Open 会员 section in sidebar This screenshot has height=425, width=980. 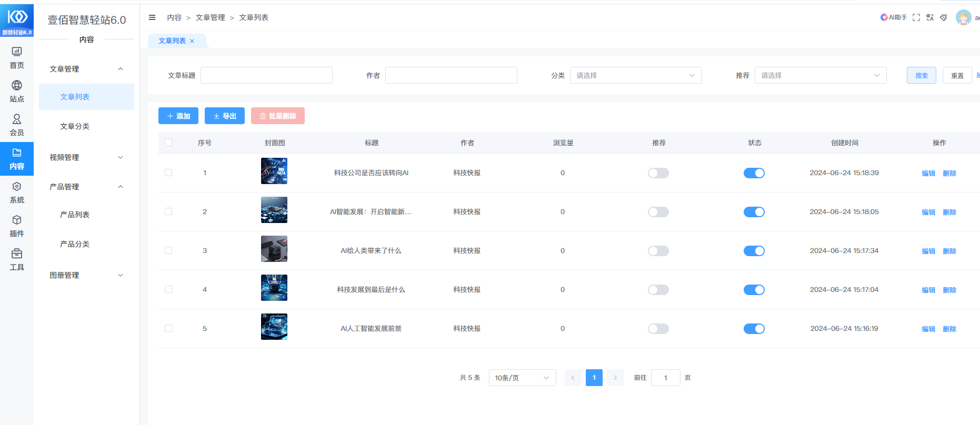pyautogui.click(x=17, y=125)
